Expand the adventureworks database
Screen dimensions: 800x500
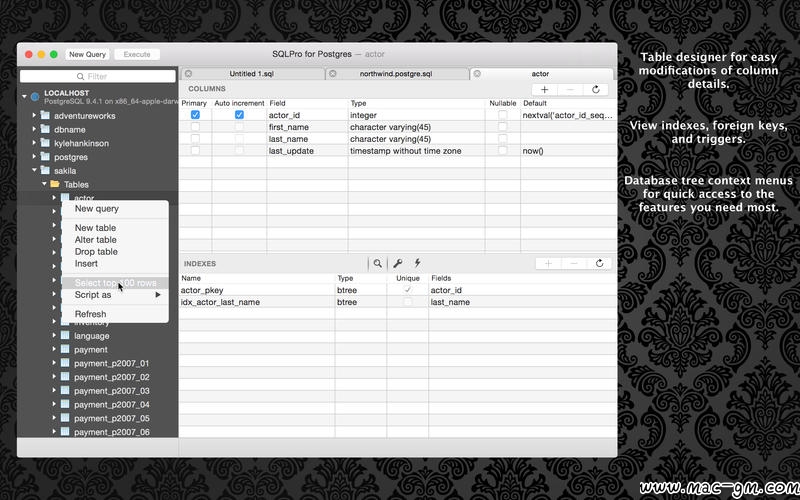[34, 115]
